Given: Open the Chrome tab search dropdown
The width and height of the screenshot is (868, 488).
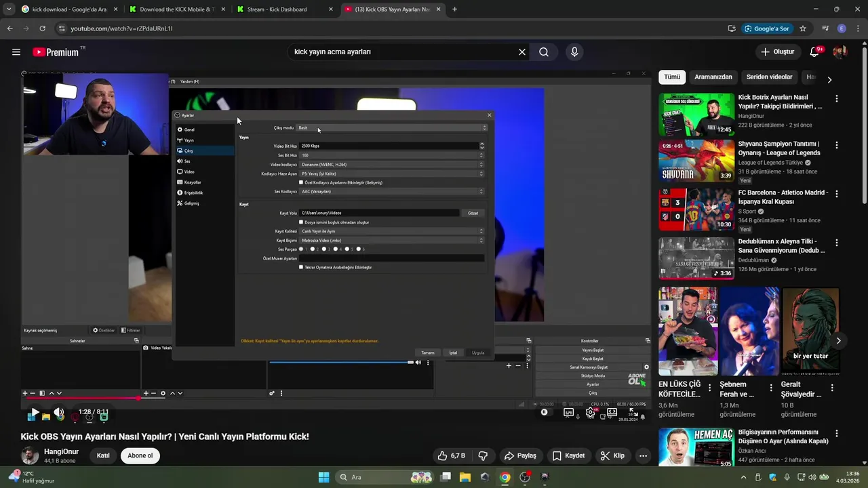Looking at the screenshot, I should point(9,9).
